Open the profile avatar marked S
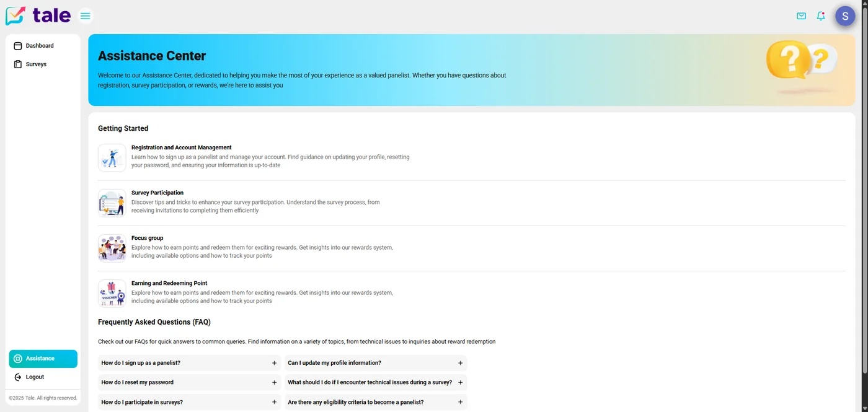Viewport: 868px width, 412px height. click(x=844, y=15)
